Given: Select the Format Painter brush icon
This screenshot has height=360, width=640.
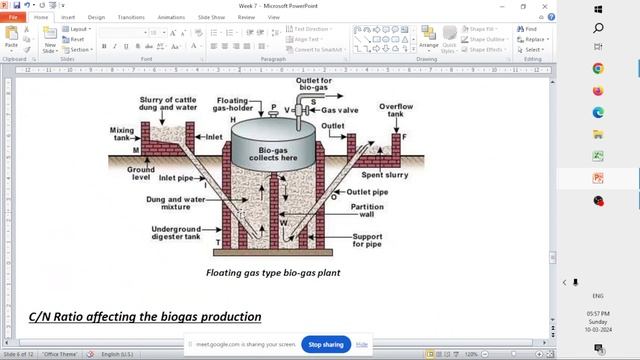Looking at the screenshot, I should [27, 50].
